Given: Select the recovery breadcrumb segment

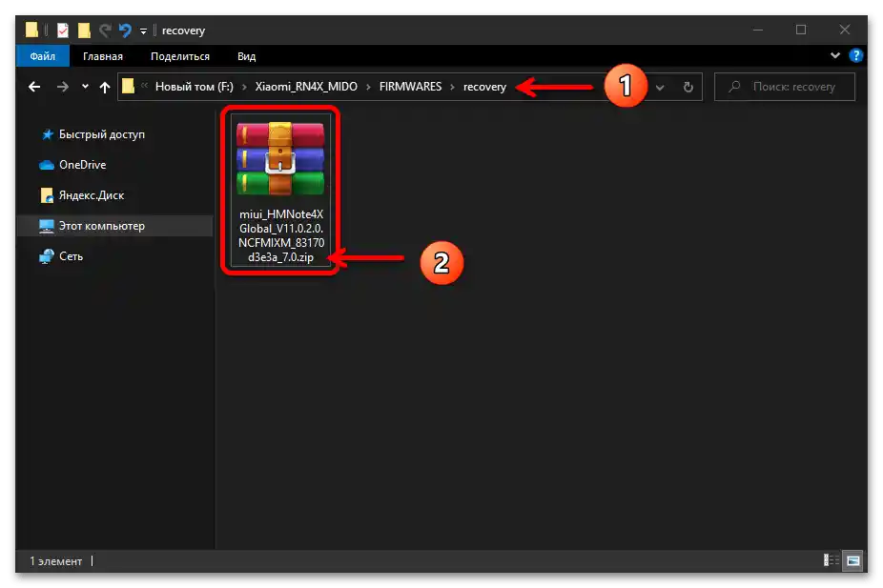Looking at the screenshot, I should point(484,87).
